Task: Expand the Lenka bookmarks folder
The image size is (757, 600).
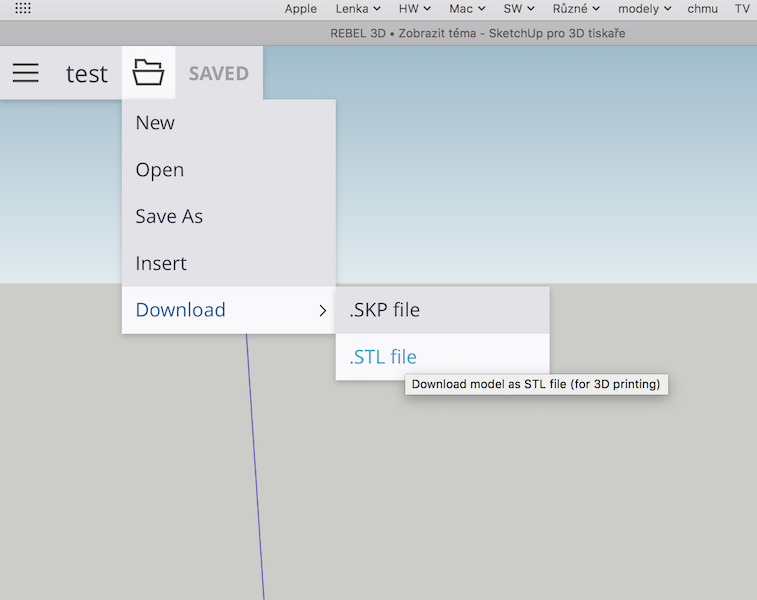Action: point(357,9)
